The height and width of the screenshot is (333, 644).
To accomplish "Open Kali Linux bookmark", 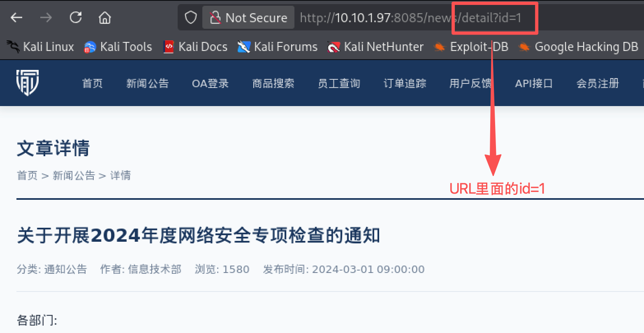I will pos(40,47).
